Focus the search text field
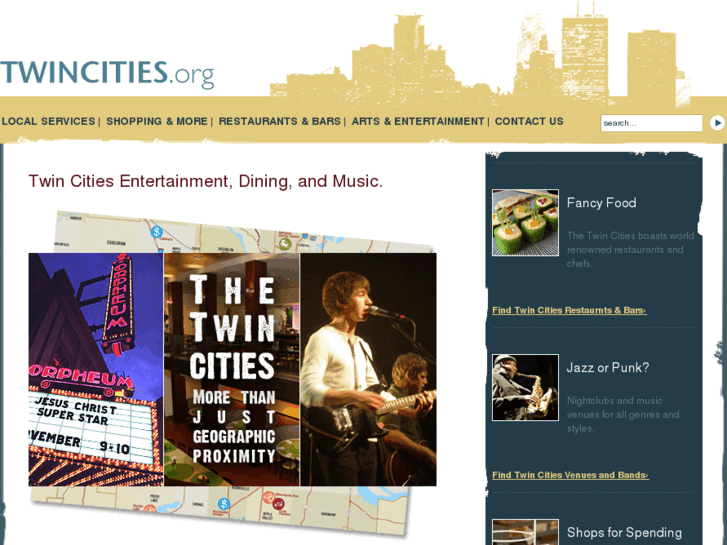Image resolution: width=727 pixels, height=545 pixels. pos(651,123)
